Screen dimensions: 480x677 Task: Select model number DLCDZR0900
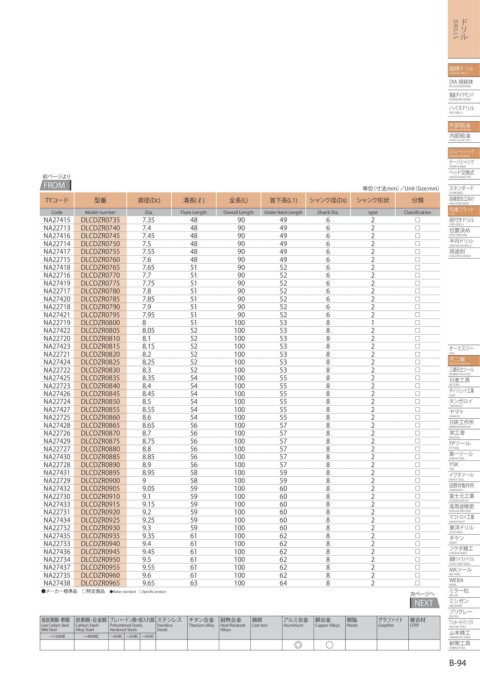point(101,481)
